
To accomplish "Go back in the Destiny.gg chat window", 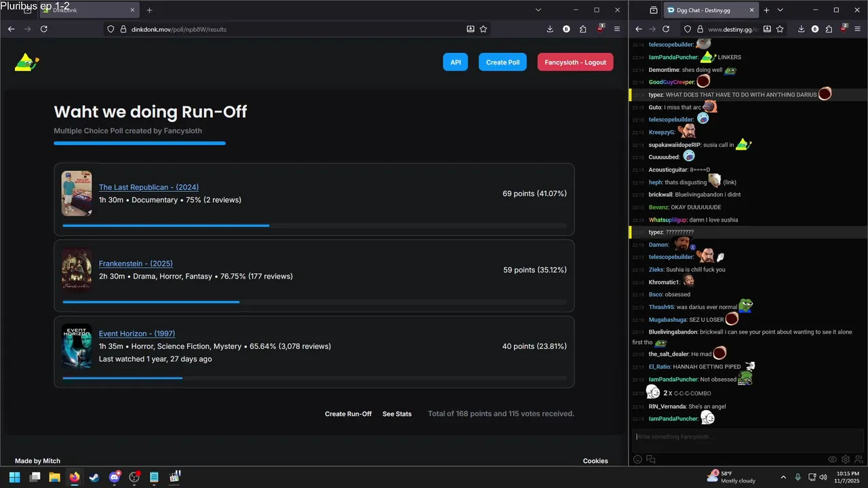I will point(638,29).
